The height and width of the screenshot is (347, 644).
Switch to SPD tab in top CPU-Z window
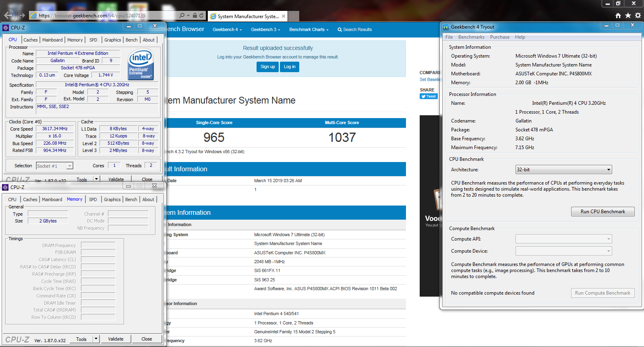[93, 40]
